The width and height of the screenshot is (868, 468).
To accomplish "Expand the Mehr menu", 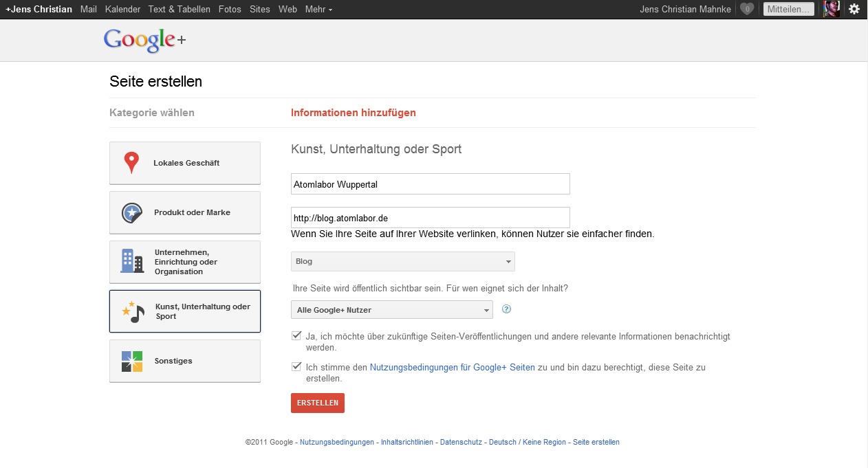I will coord(318,9).
